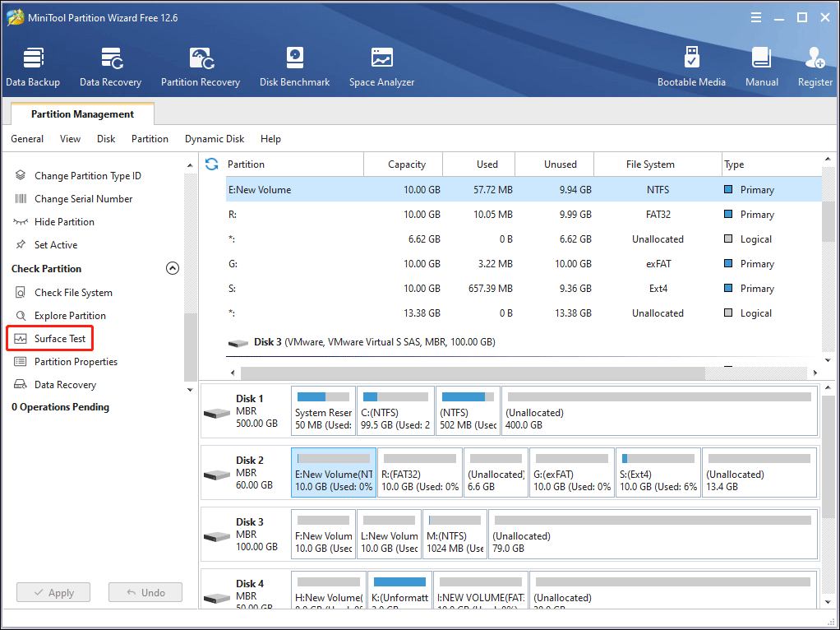Open Check File System in the sidebar
This screenshot has height=630, width=840.
click(74, 292)
